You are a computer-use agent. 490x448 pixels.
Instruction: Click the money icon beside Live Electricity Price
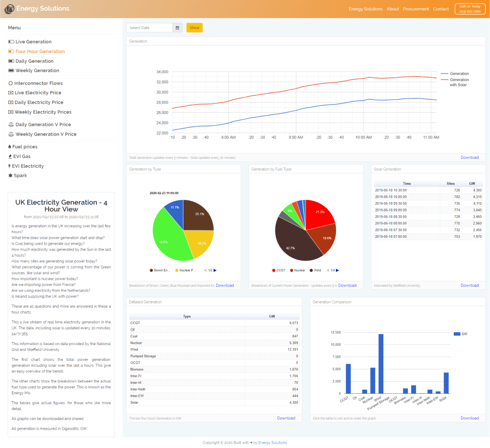click(x=11, y=93)
